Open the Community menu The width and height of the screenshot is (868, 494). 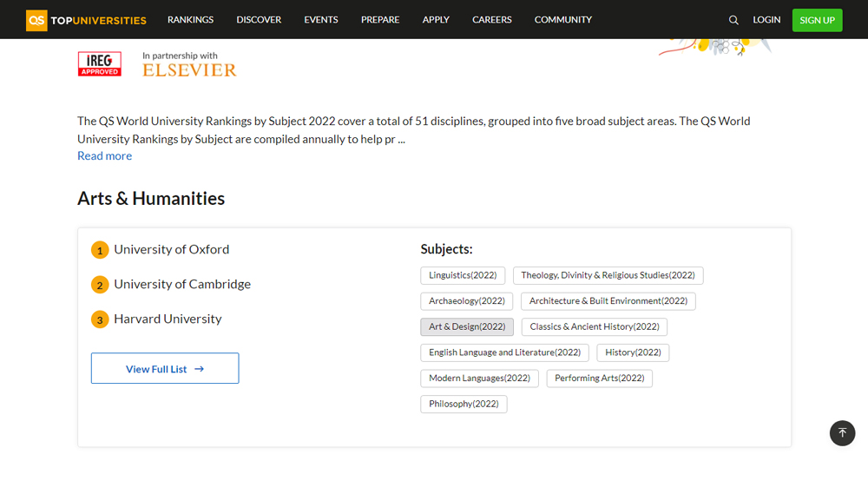[x=563, y=20]
